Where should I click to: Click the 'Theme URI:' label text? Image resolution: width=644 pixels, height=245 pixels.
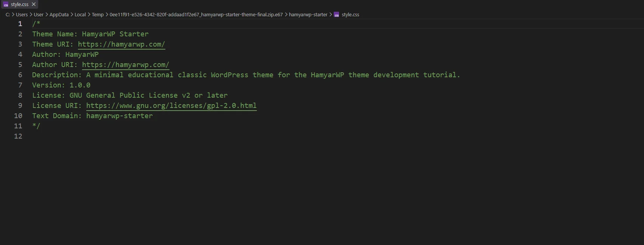[53, 44]
